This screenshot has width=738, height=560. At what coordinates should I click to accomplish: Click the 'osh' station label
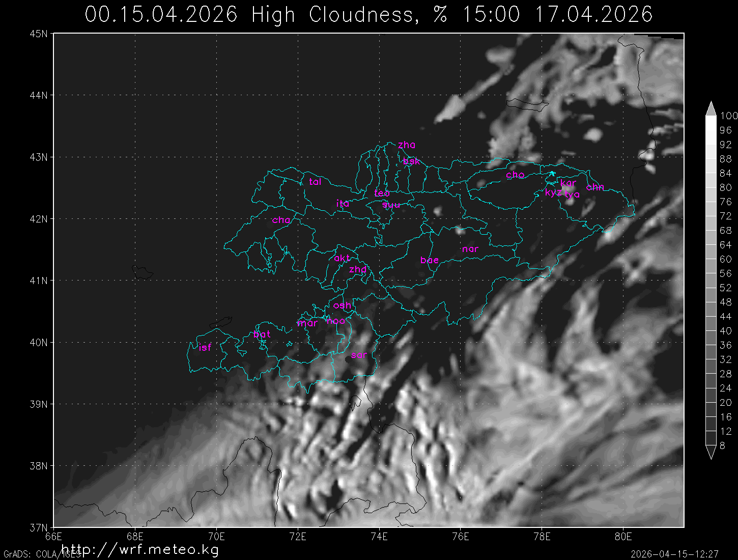point(342,305)
